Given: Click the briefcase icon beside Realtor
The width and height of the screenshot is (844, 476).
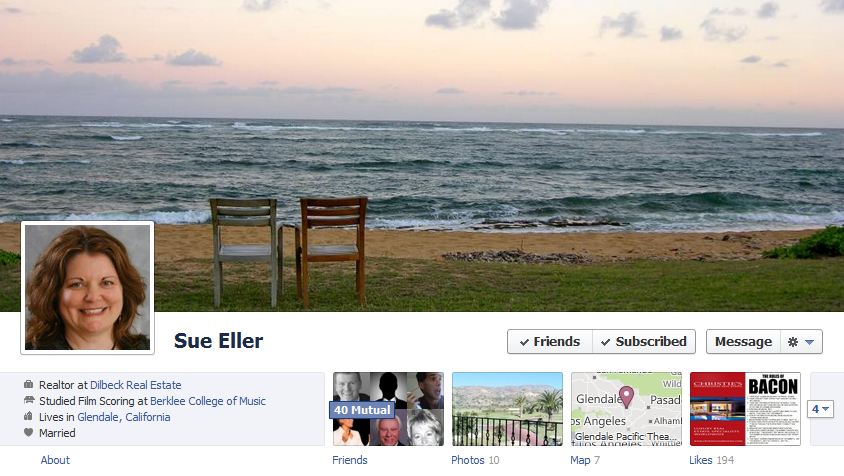Looking at the screenshot, I should pyautogui.click(x=29, y=384).
